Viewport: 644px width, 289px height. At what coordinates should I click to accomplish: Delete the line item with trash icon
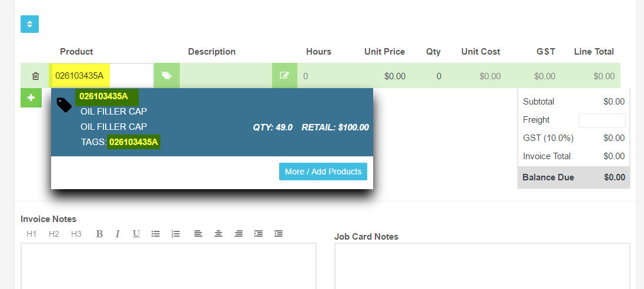pos(36,76)
